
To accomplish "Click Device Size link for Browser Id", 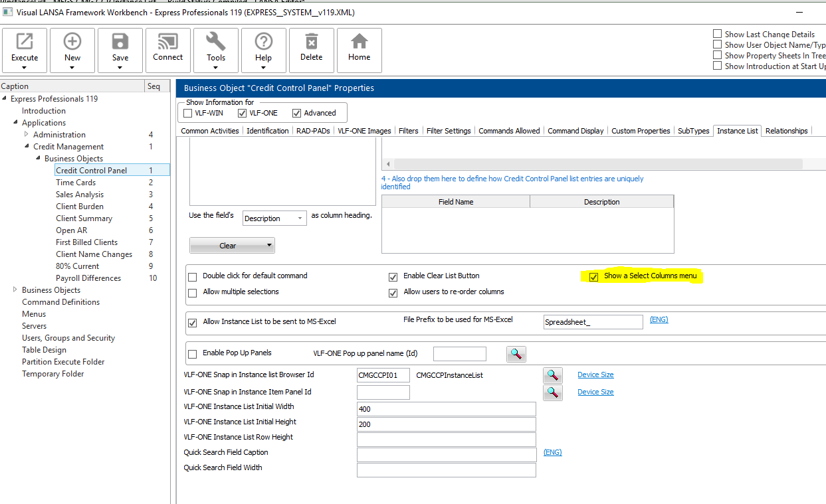I will point(595,375).
